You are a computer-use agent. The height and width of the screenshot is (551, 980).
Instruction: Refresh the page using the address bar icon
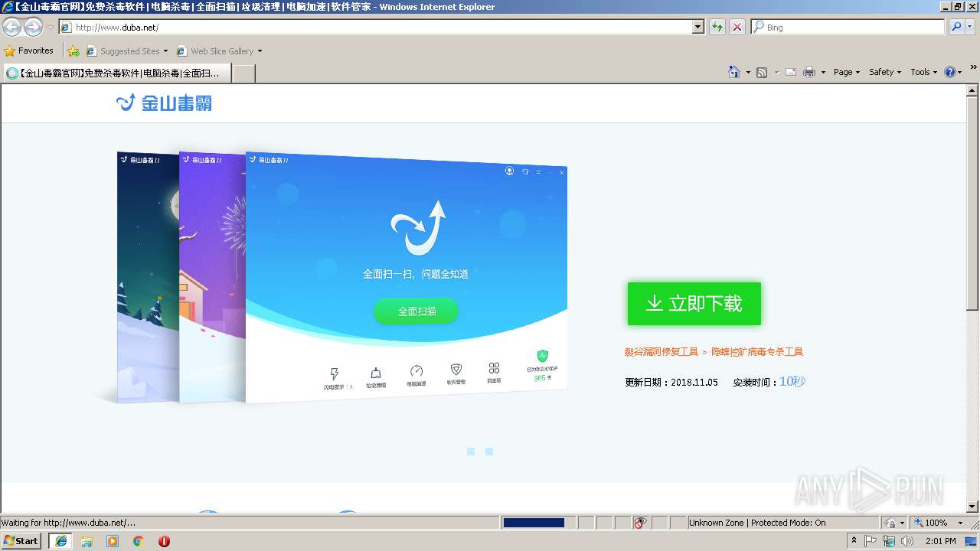coord(717,27)
